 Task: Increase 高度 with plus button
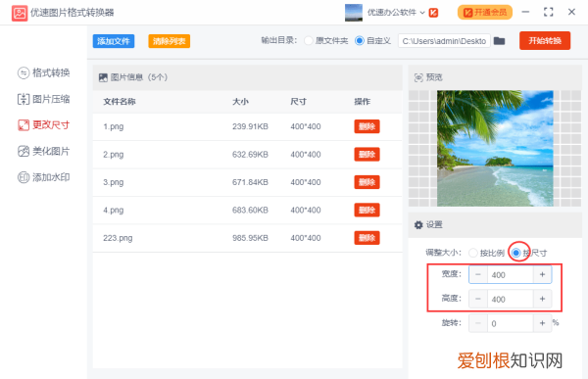coord(542,299)
